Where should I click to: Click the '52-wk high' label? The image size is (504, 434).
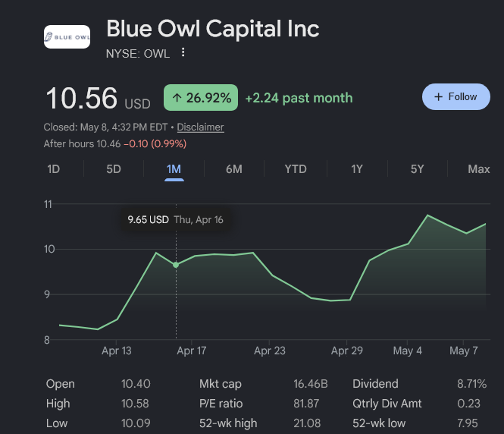228,423
